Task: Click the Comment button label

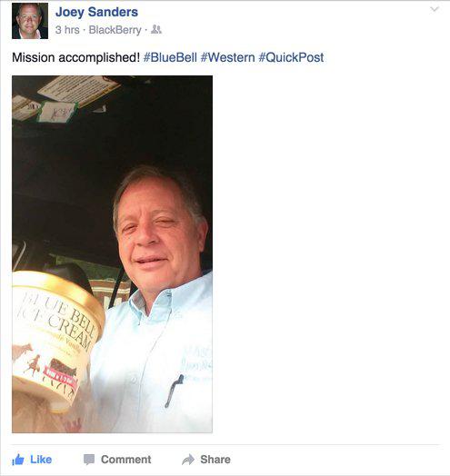Action: [125, 460]
